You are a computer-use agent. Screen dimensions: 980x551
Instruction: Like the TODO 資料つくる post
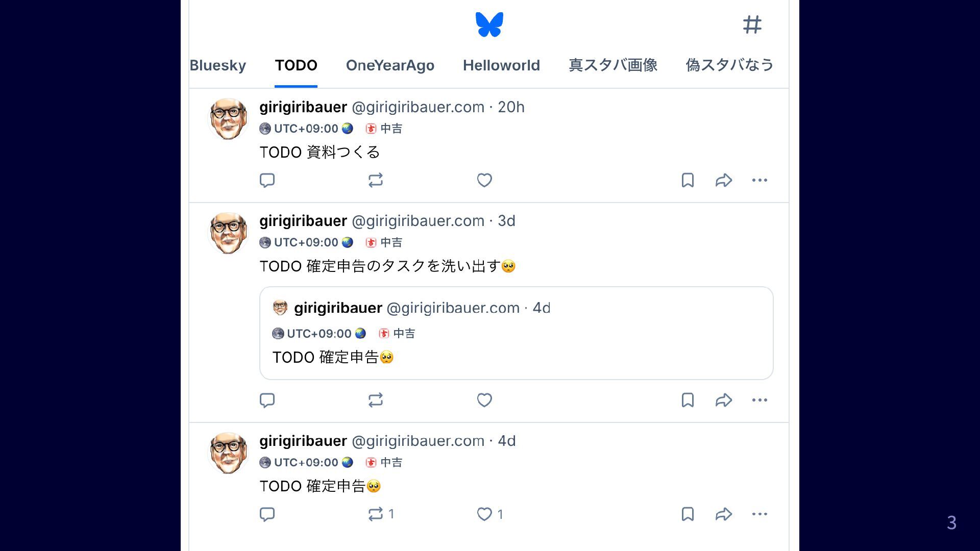pyautogui.click(x=484, y=180)
